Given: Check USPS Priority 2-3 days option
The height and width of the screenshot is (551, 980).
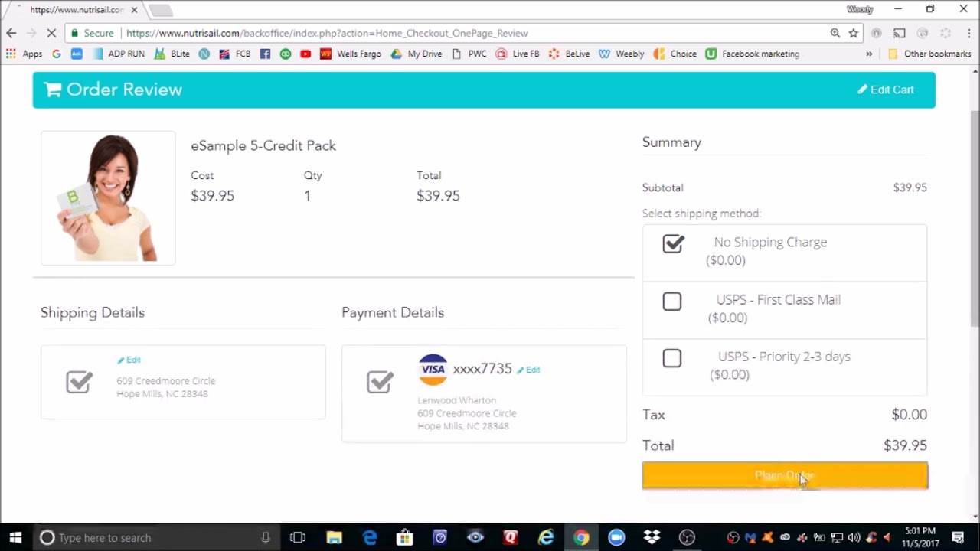Looking at the screenshot, I should point(671,358).
